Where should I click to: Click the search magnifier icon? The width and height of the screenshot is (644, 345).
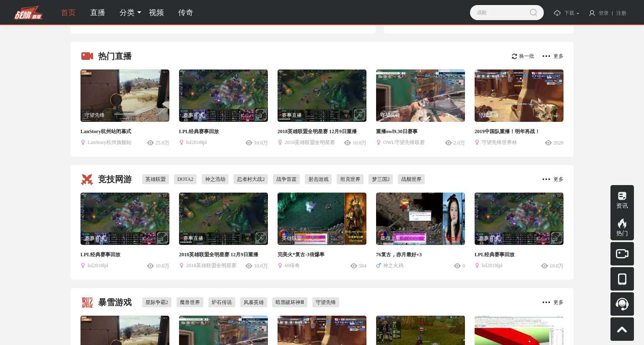tap(533, 13)
